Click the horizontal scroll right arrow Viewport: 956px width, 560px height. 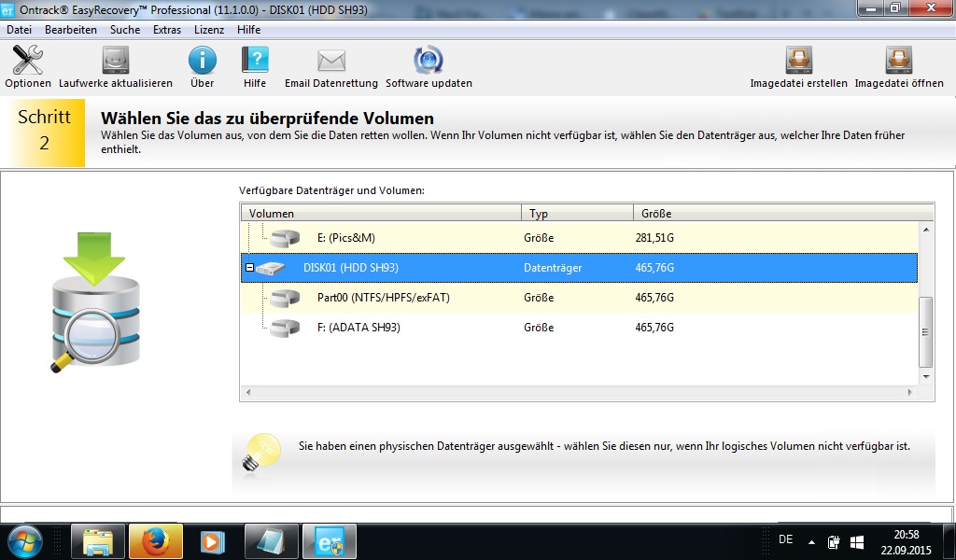click(910, 392)
